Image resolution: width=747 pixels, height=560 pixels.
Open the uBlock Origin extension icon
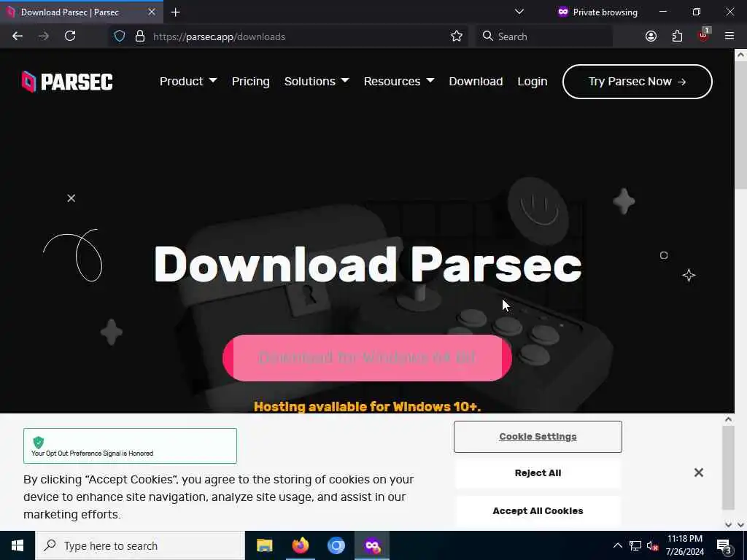tap(704, 35)
